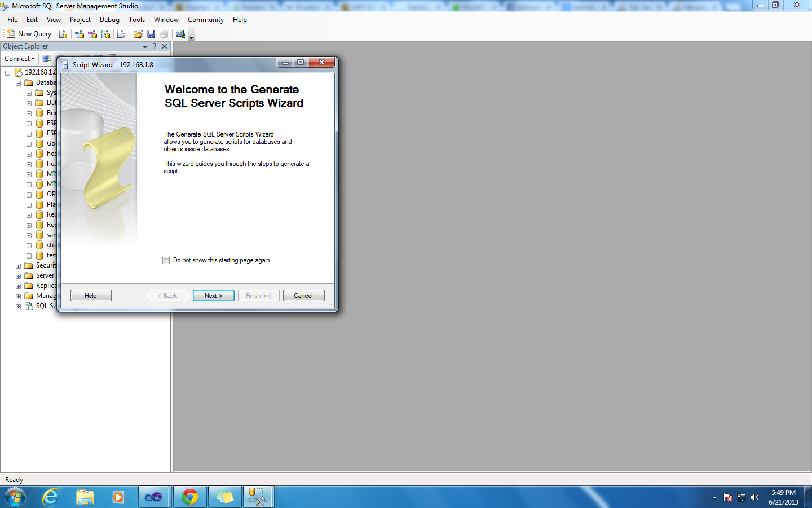Click the Next button in Script Wizard
This screenshot has width=812, height=508.
pos(214,296)
